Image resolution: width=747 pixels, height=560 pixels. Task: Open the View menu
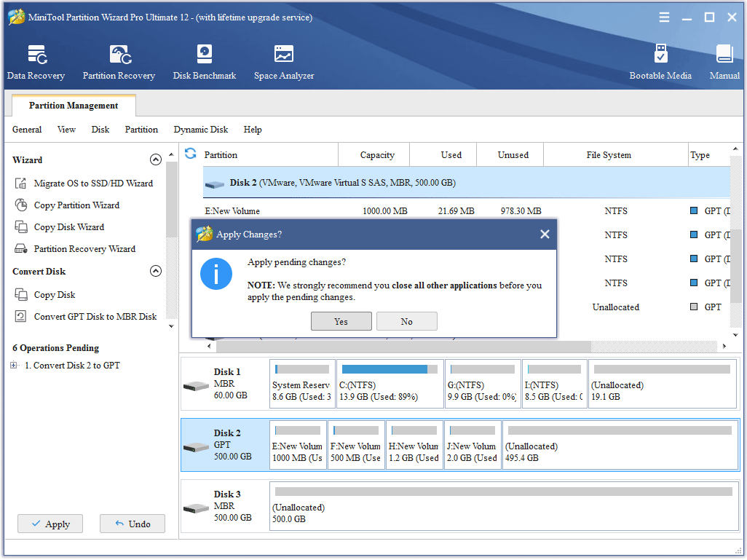(66, 129)
